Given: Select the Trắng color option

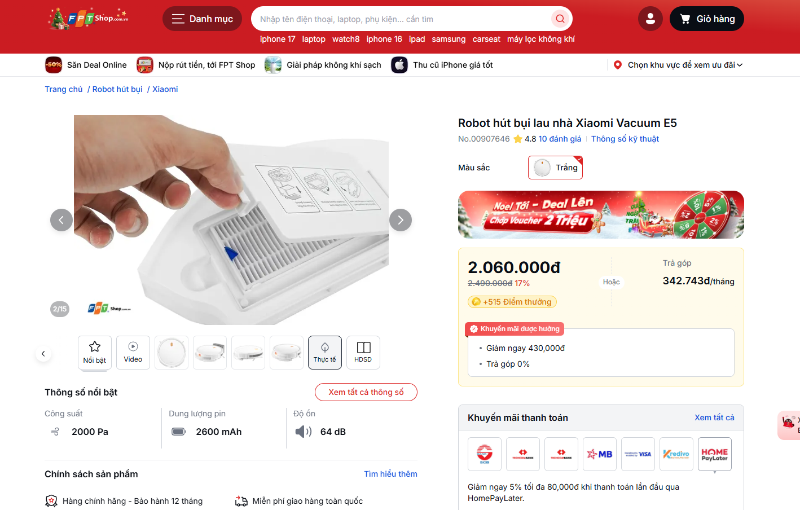Looking at the screenshot, I should coord(555,168).
